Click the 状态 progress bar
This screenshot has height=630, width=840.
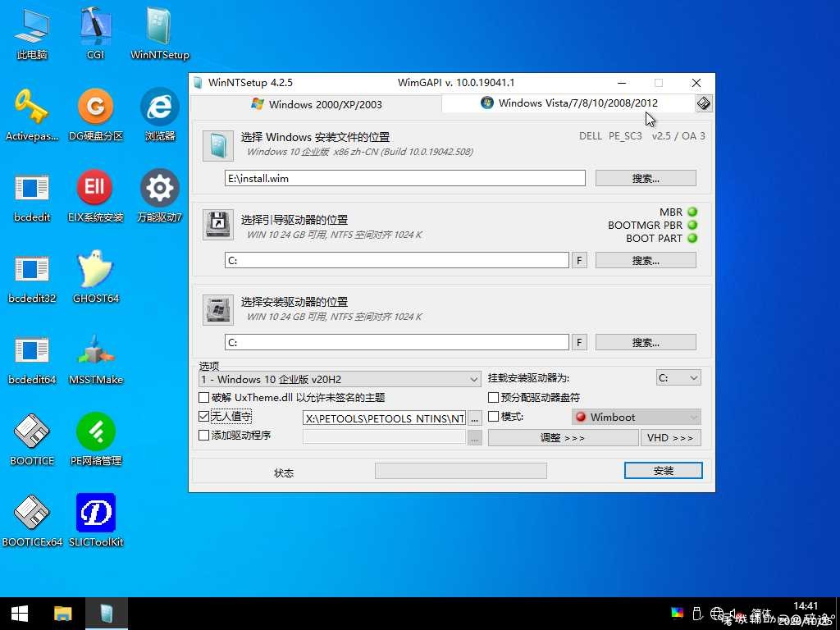(x=461, y=471)
